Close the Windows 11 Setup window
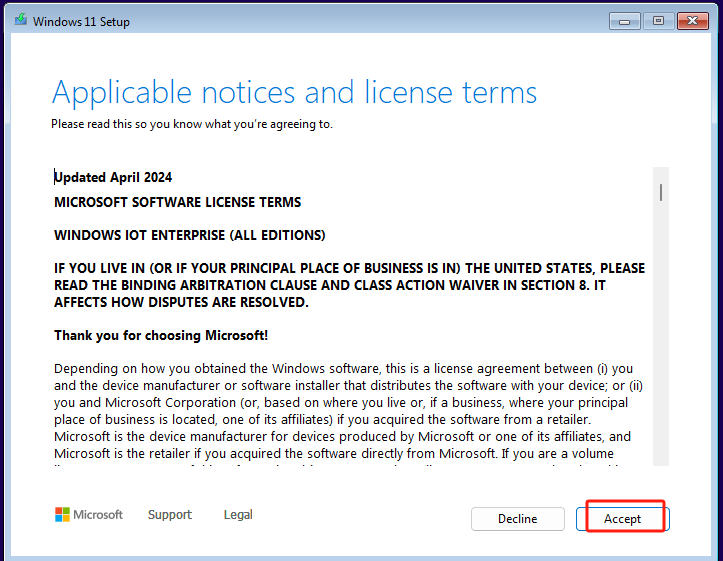This screenshot has height=561, width=723. 693,21
